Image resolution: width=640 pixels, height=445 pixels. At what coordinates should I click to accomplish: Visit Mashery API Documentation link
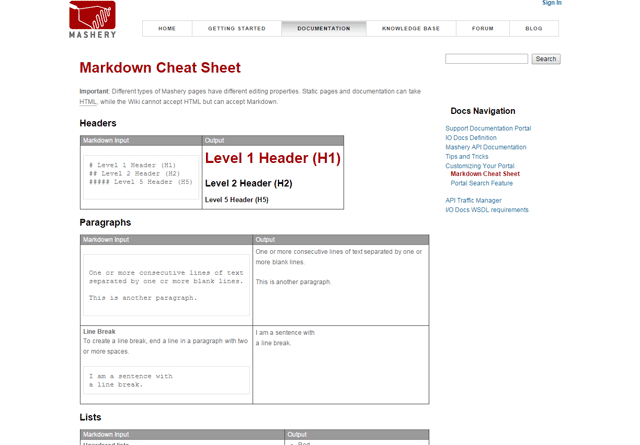tap(486, 147)
